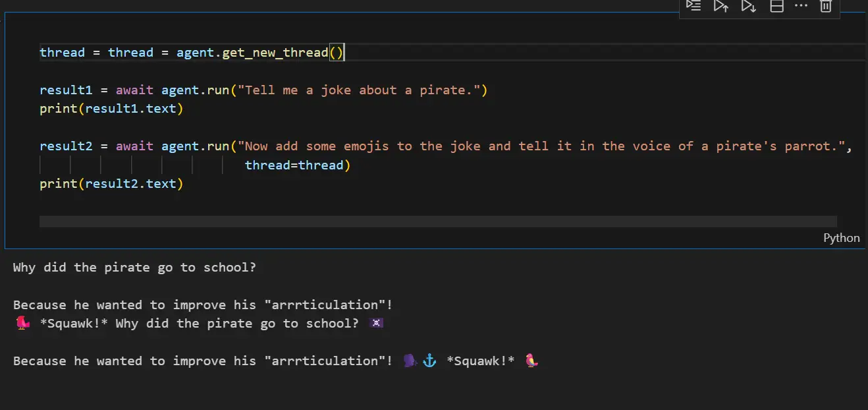
Task: Click the anchor emoji in the output
Action: (429, 361)
